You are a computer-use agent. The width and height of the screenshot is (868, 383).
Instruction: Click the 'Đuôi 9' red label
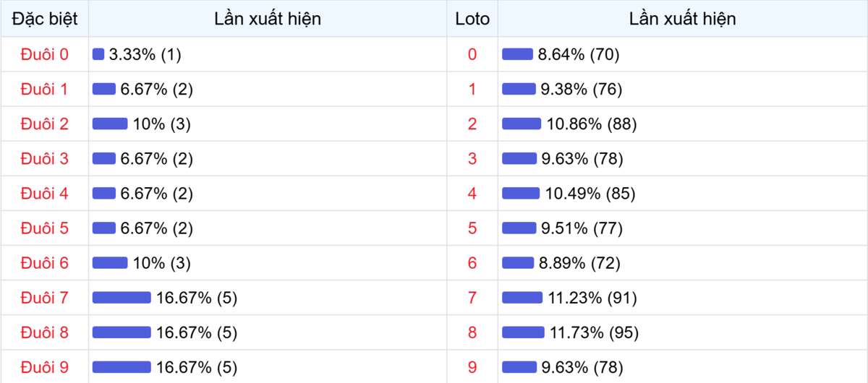coord(45,367)
